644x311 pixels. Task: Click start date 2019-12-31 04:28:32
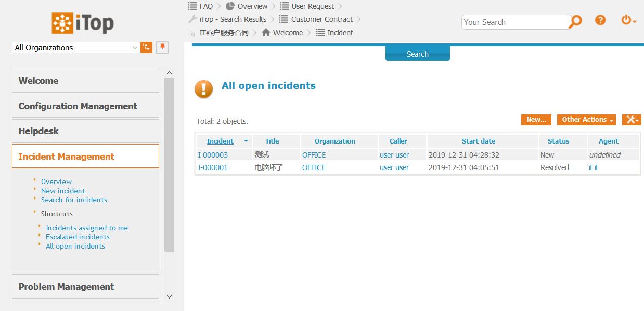pyautogui.click(x=464, y=155)
